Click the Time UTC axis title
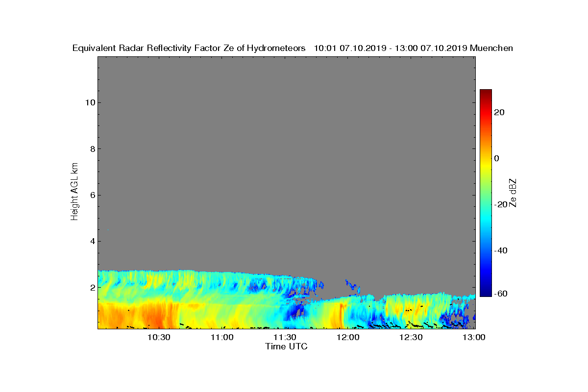Viewport: 588px width, 392px height. point(287,346)
